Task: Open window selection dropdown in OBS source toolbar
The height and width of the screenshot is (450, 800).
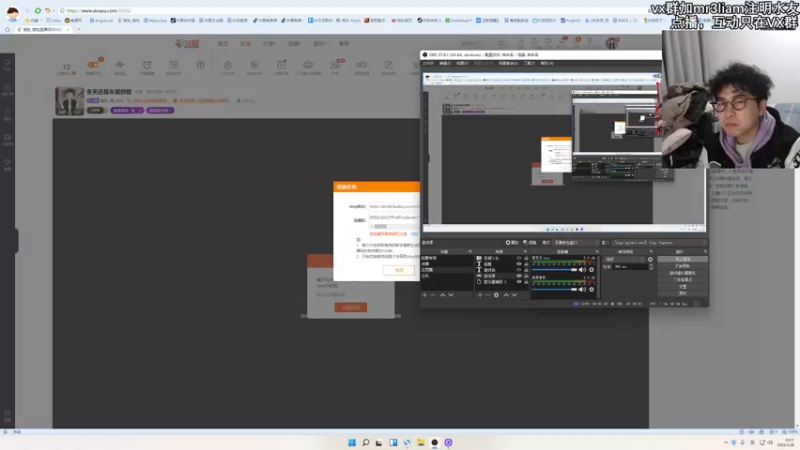Action: point(659,242)
